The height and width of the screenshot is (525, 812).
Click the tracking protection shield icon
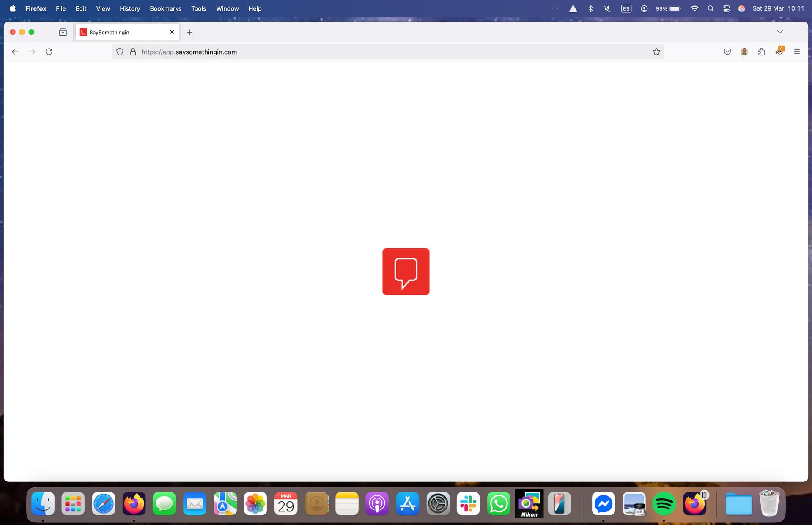pos(120,52)
